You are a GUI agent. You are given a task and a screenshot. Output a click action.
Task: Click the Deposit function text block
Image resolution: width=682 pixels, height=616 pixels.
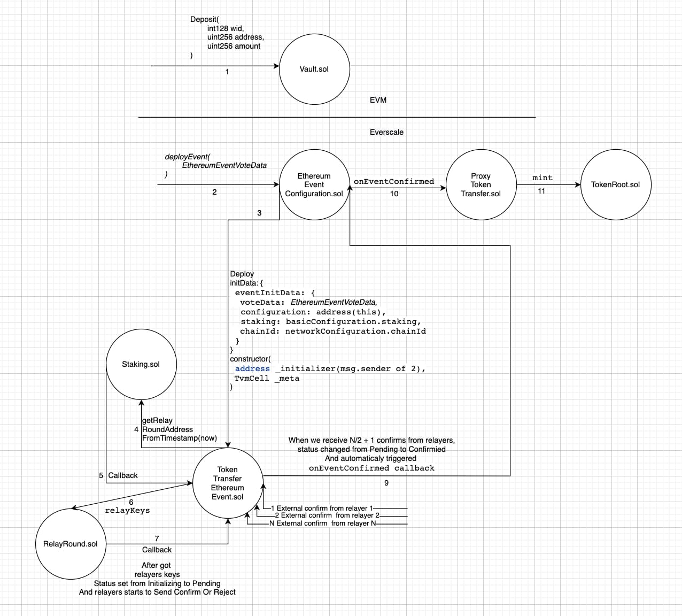(x=227, y=37)
